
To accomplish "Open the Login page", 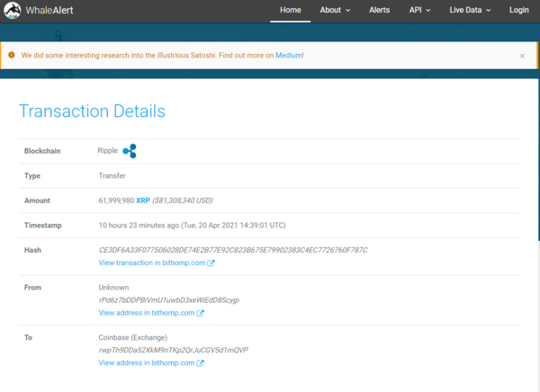I will 519,10.
